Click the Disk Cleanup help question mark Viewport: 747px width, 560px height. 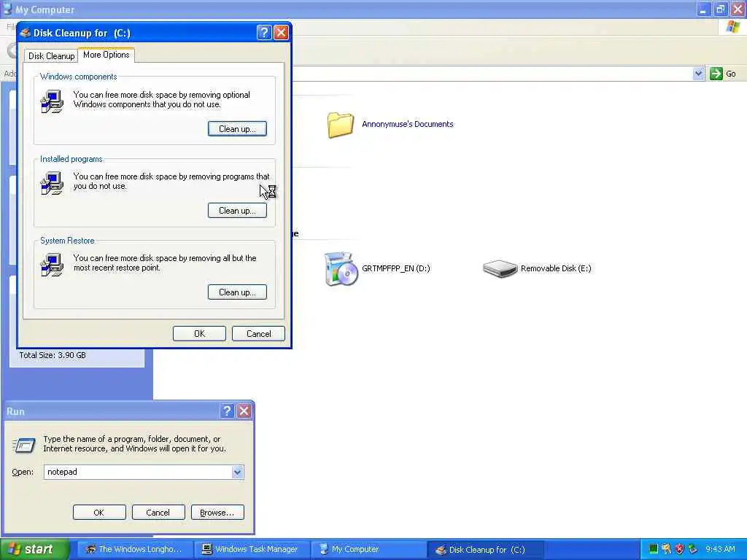tap(264, 32)
